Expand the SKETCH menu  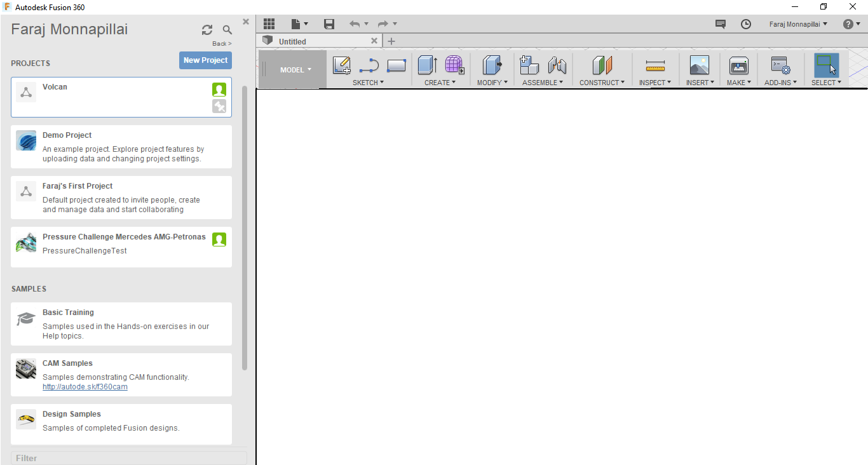(368, 83)
